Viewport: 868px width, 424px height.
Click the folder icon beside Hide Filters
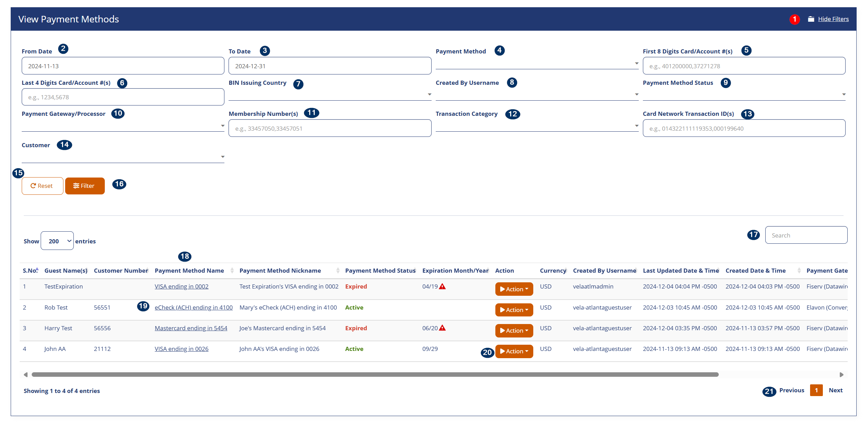(x=811, y=19)
